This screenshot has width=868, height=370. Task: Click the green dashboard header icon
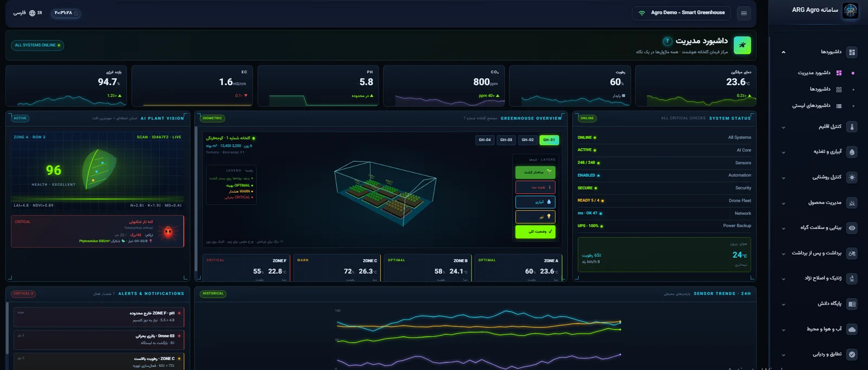(742, 45)
